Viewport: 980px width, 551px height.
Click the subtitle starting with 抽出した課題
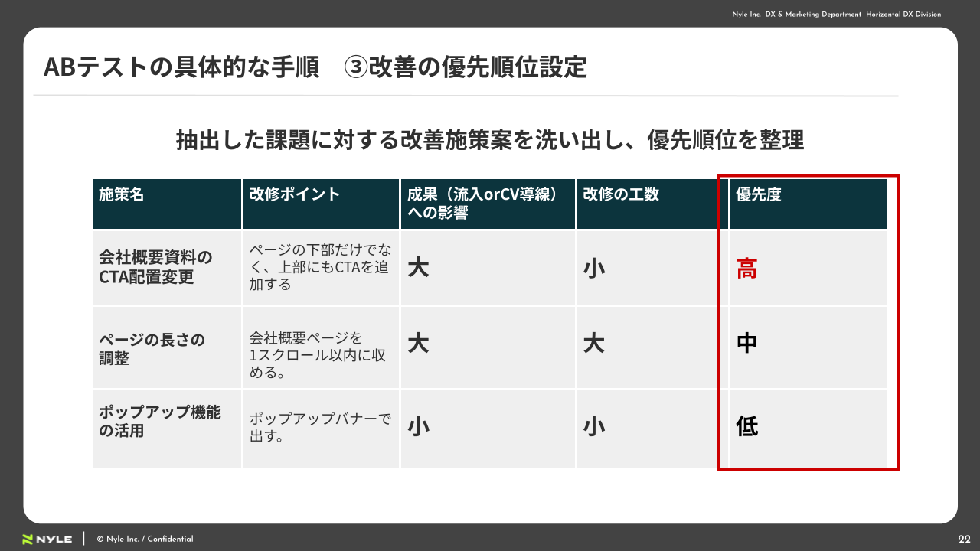(490, 140)
